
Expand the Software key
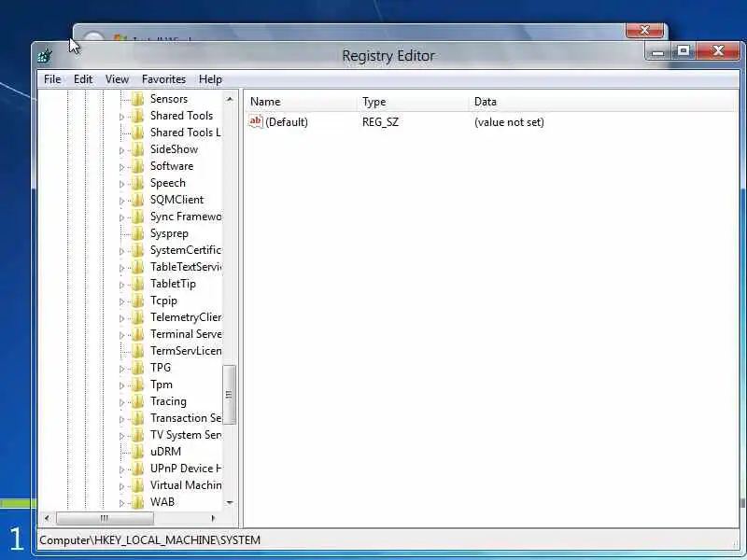121,167
